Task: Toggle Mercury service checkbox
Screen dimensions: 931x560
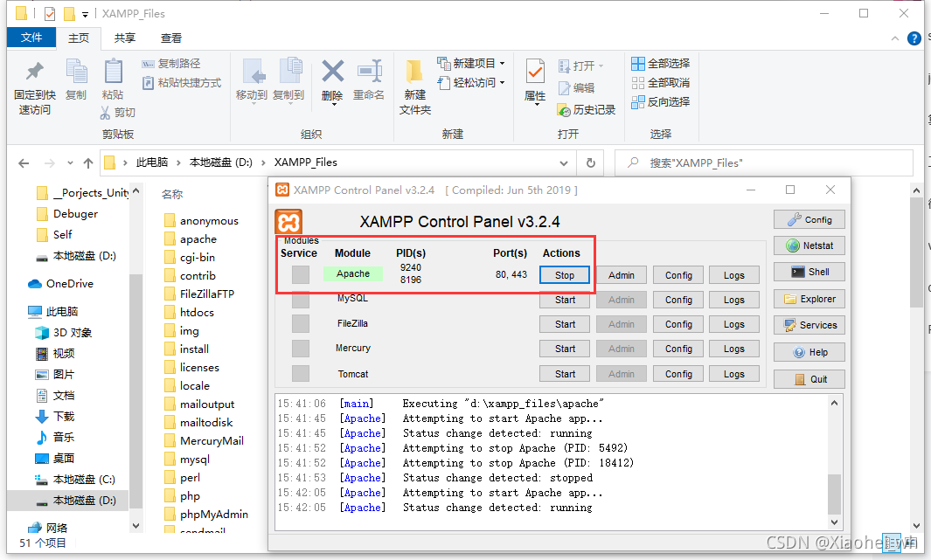Action: click(x=301, y=349)
